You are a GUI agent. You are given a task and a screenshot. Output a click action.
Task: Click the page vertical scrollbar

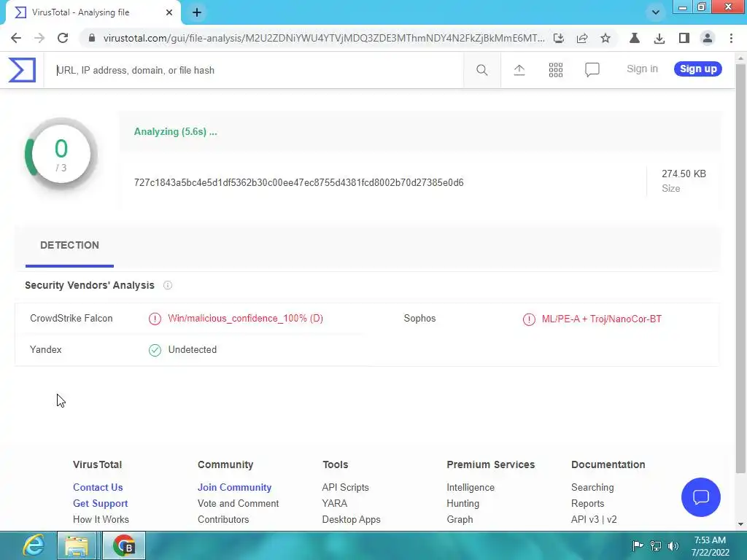point(740,267)
